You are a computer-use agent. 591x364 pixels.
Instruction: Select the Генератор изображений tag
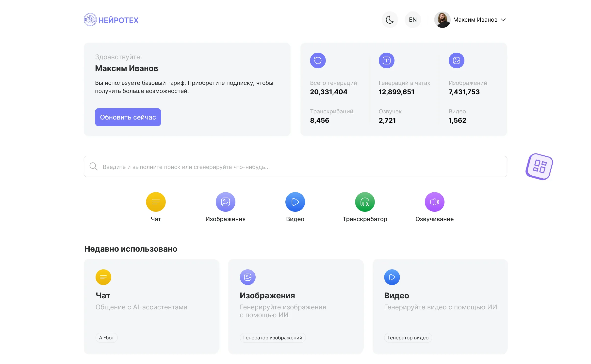coord(272,337)
